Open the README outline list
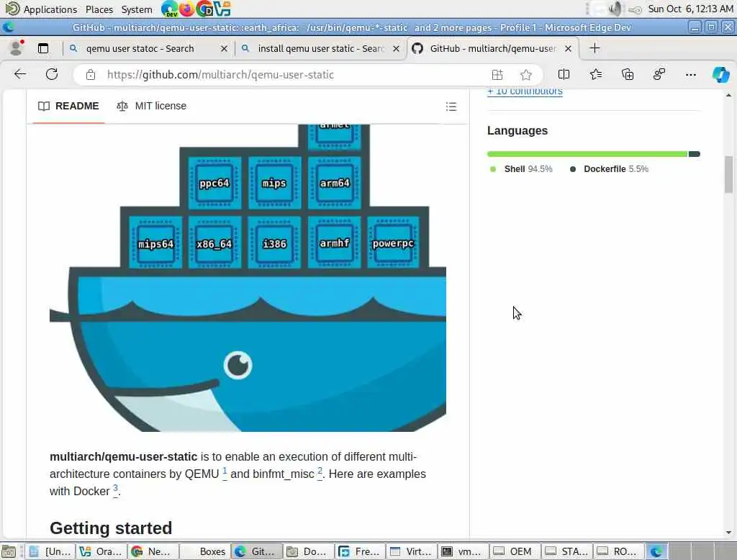This screenshot has width=737, height=560. click(x=451, y=107)
